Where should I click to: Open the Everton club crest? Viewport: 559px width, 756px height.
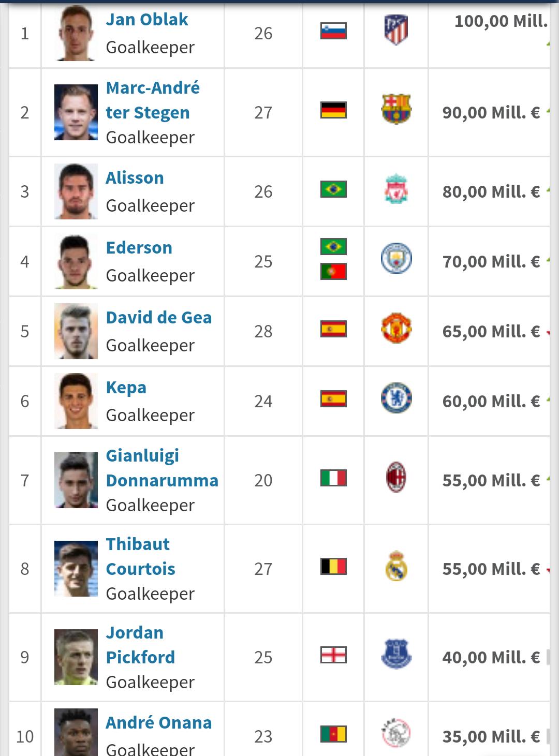coord(396,654)
